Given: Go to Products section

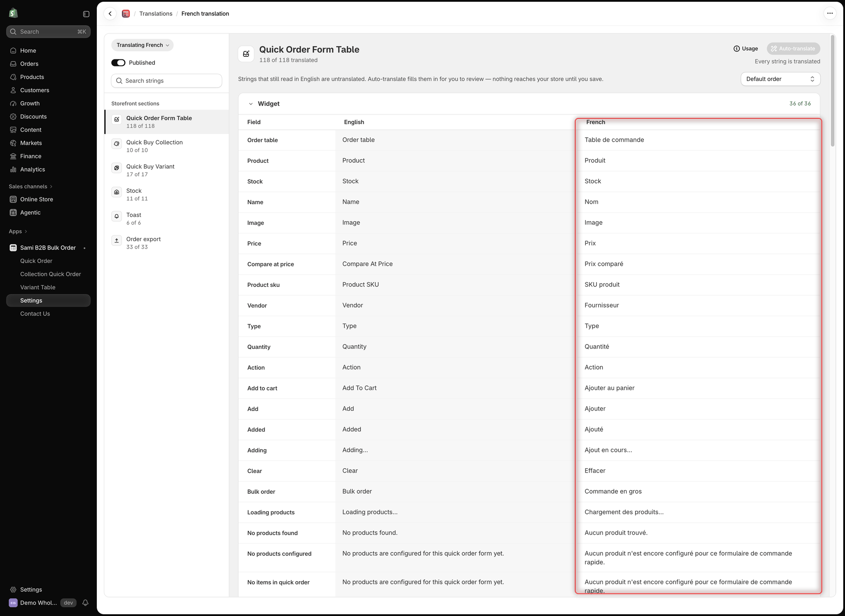Looking at the screenshot, I should [48, 77].
